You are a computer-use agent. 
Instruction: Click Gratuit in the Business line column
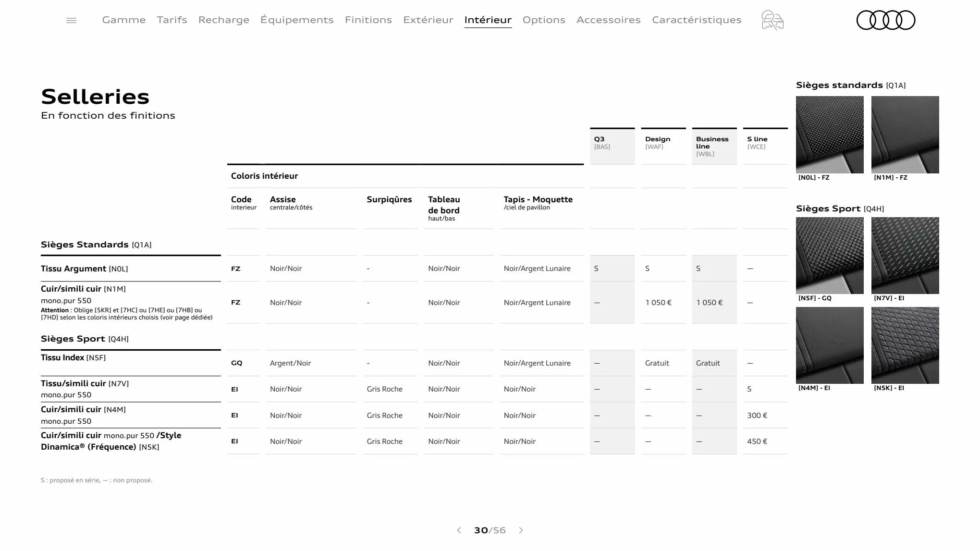[708, 363]
